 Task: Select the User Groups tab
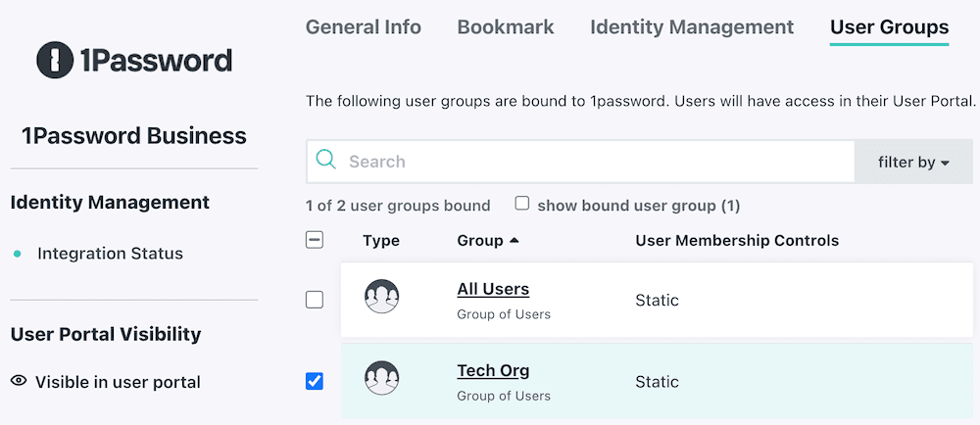coord(890,26)
